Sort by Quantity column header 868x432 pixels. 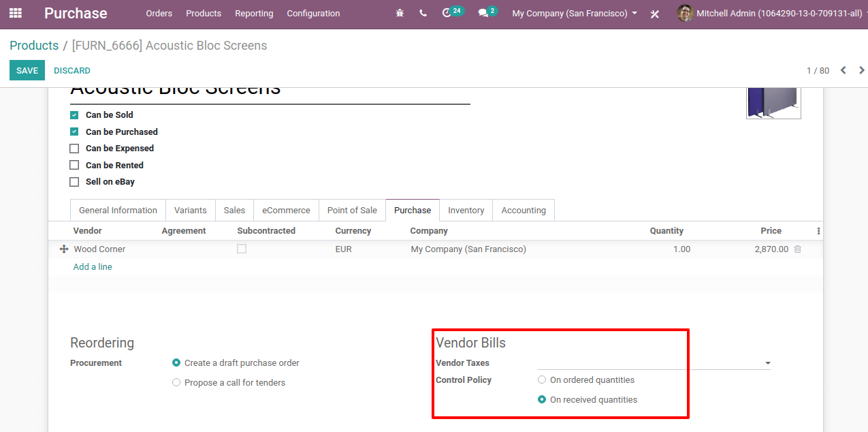click(x=666, y=231)
